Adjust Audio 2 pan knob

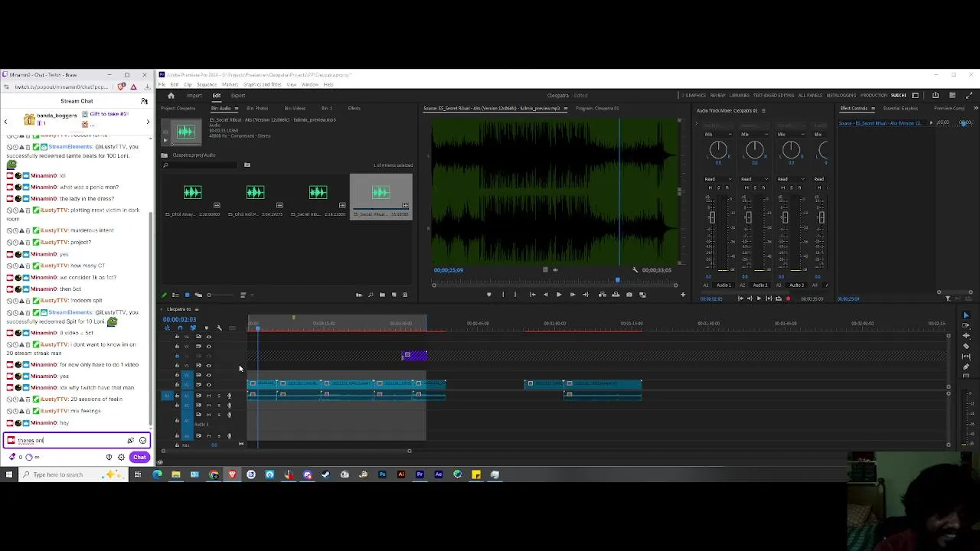pos(755,150)
